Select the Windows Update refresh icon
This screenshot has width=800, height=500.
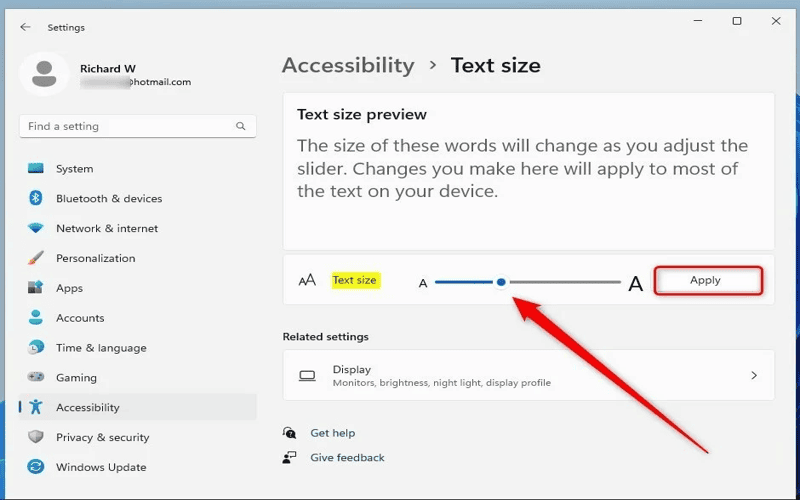(x=36, y=466)
